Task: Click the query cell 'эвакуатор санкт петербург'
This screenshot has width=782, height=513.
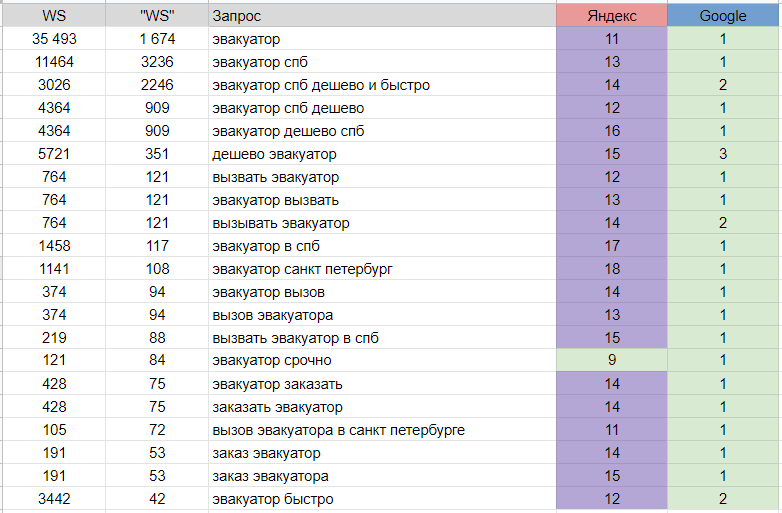Action: pos(382,269)
